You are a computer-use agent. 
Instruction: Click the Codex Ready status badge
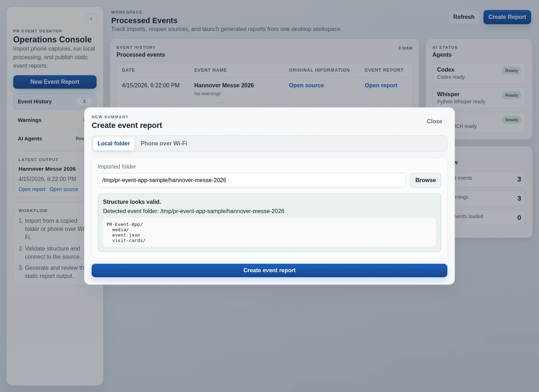click(x=511, y=71)
